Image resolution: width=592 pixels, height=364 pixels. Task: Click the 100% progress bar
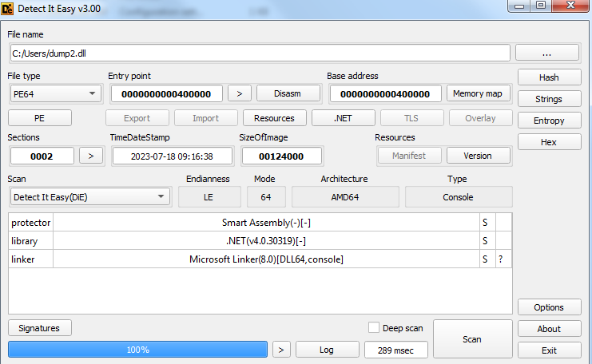pos(137,350)
